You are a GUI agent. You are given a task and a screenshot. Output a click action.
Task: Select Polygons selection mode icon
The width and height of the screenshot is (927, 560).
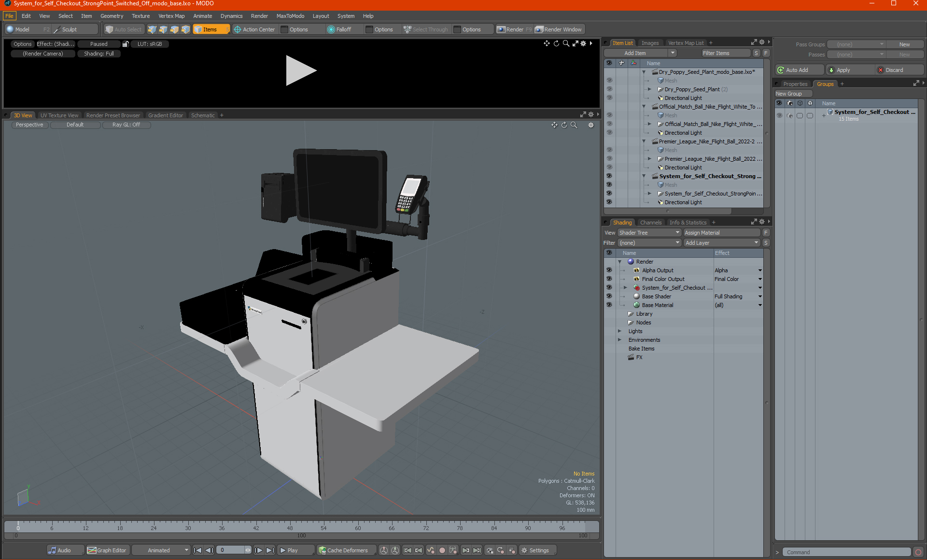click(x=174, y=29)
